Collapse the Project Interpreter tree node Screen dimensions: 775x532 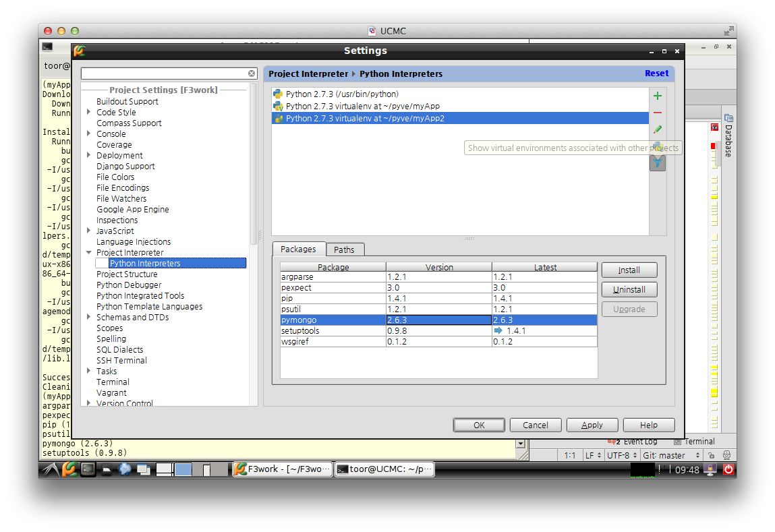[x=88, y=252]
